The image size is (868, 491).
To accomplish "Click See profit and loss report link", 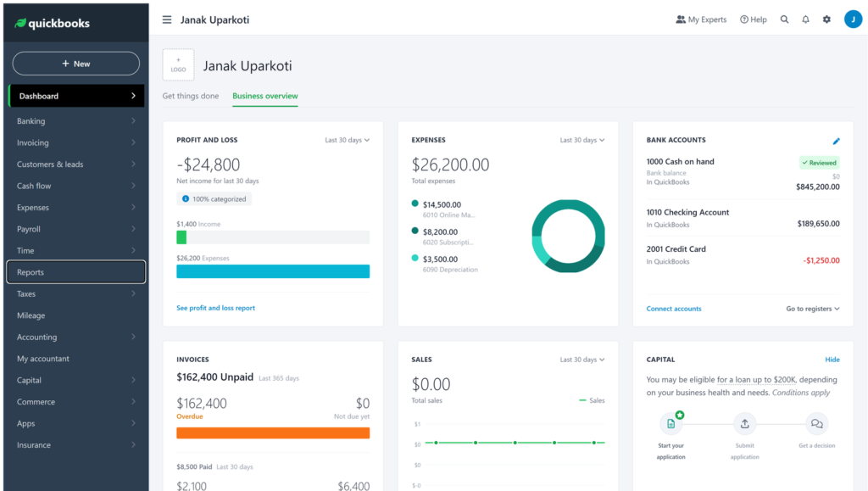I will (216, 308).
